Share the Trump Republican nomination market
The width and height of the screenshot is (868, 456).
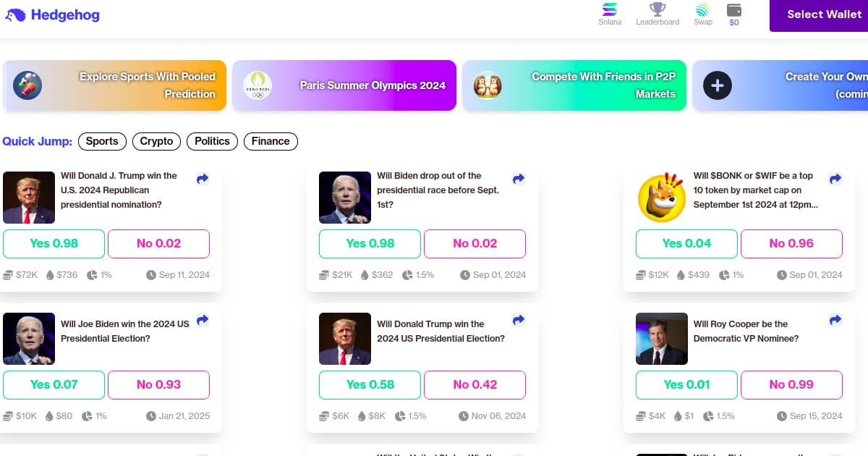(x=203, y=179)
